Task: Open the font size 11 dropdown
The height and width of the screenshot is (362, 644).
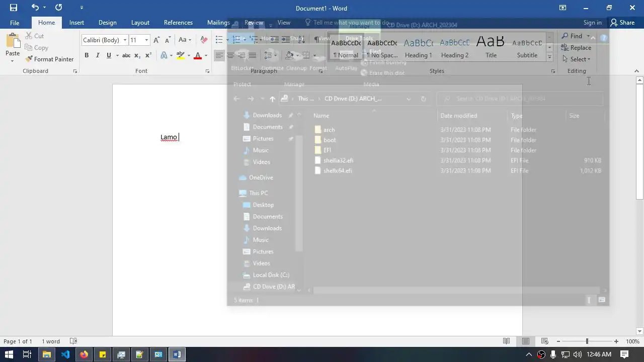Action: [x=146, y=40]
